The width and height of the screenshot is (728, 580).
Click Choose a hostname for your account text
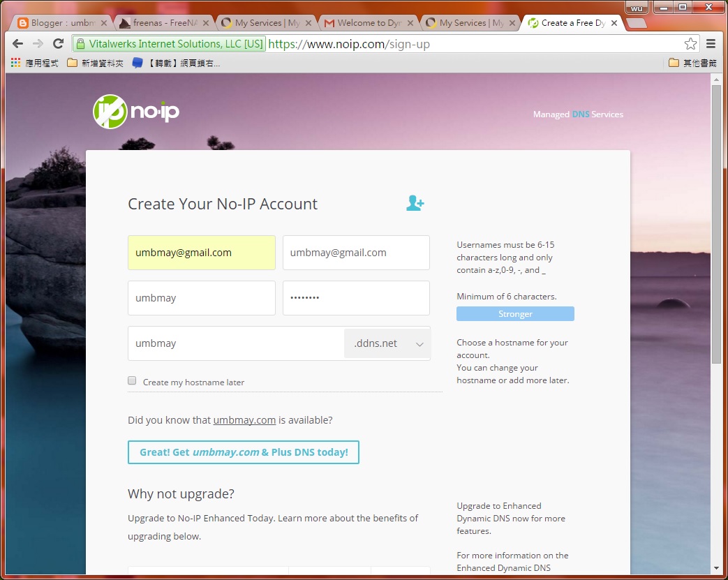point(512,349)
